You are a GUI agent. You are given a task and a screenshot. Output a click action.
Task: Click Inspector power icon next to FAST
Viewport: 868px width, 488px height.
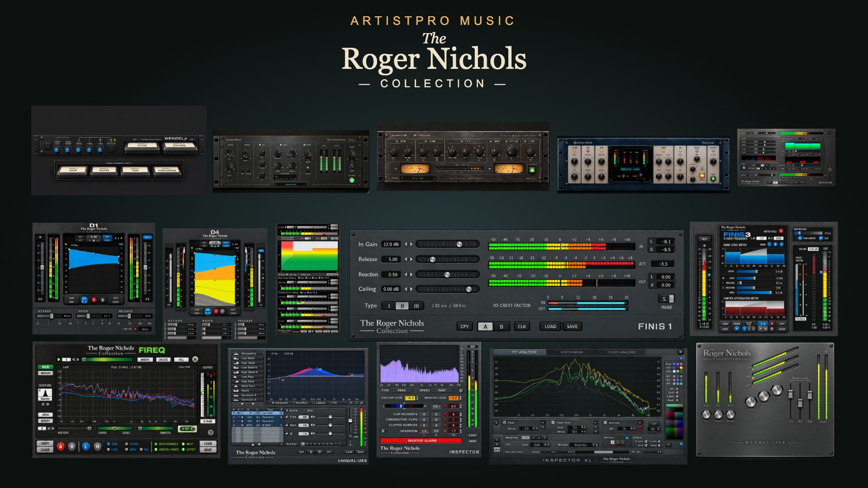click(461, 390)
